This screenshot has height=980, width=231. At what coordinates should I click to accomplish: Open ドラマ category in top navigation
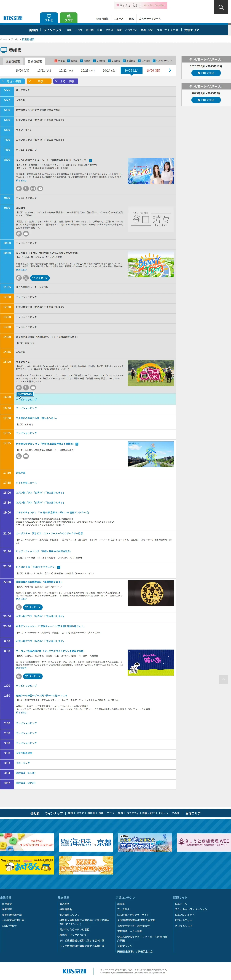79,30
